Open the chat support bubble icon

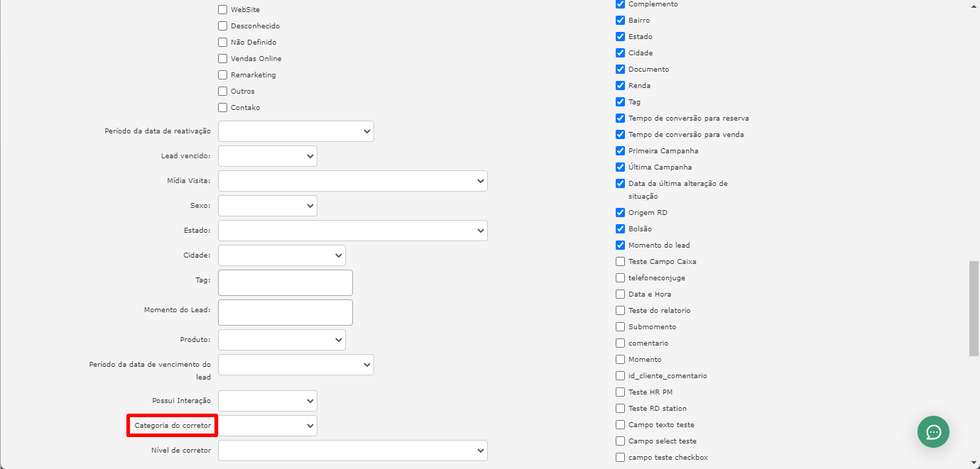pyautogui.click(x=933, y=431)
